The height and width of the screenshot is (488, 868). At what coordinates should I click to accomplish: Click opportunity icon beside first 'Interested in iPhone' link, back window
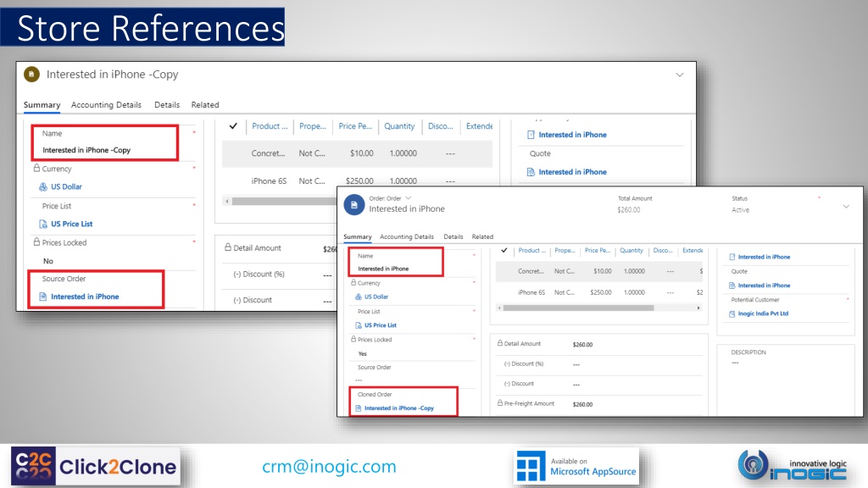pos(531,135)
